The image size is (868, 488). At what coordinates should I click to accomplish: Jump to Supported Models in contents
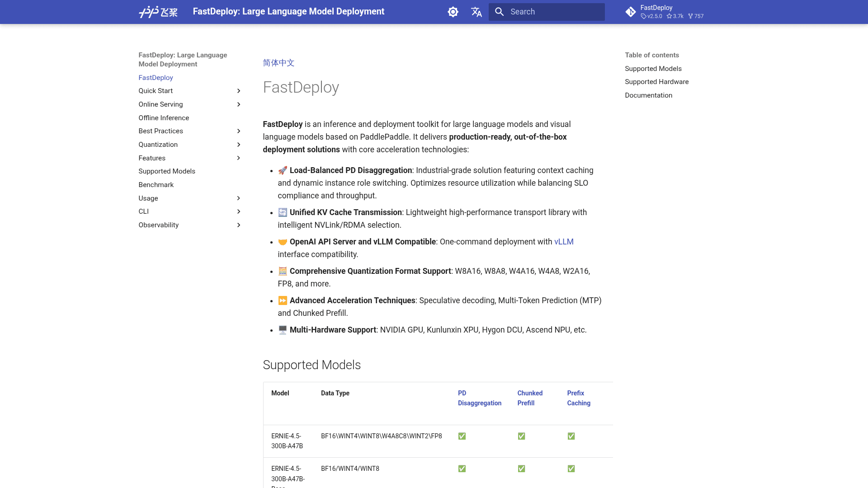pyautogui.click(x=653, y=69)
